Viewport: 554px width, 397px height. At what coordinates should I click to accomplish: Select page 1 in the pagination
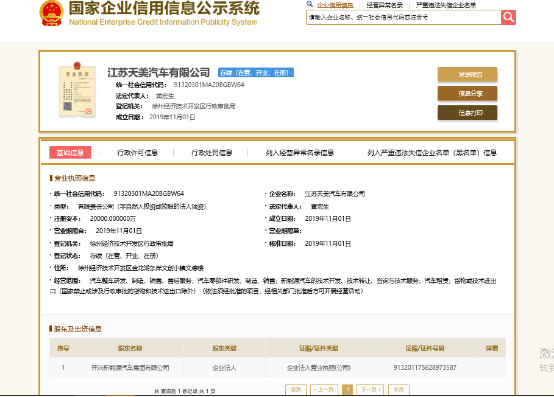[348, 390]
